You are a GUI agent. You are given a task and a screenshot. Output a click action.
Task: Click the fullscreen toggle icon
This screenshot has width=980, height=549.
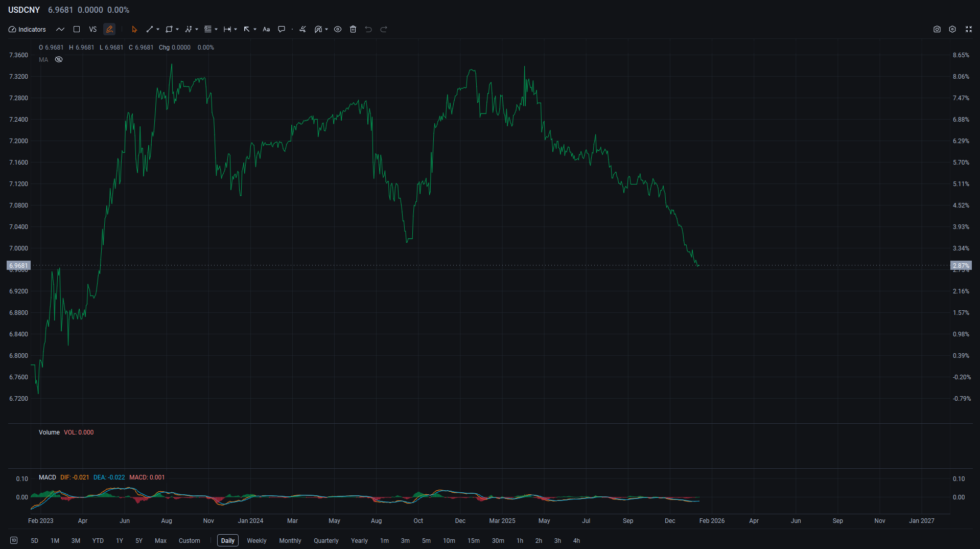(x=969, y=29)
